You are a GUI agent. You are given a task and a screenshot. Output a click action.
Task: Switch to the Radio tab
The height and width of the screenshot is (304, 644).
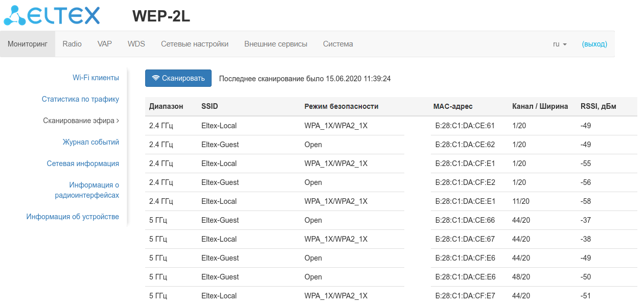click(x=72, y=44)
